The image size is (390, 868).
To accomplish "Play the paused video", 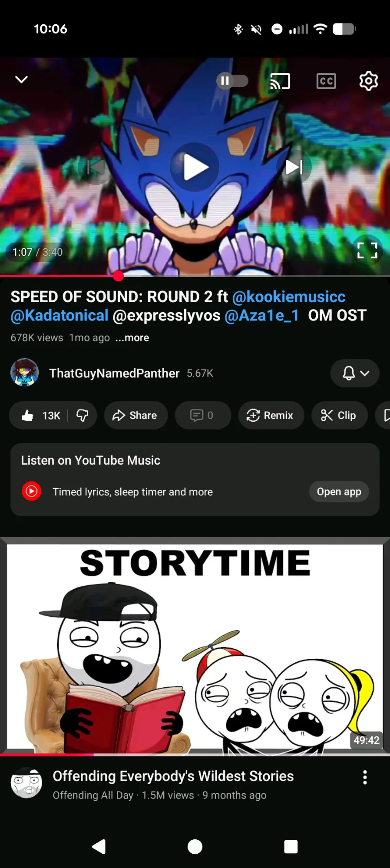I will 195,167.
